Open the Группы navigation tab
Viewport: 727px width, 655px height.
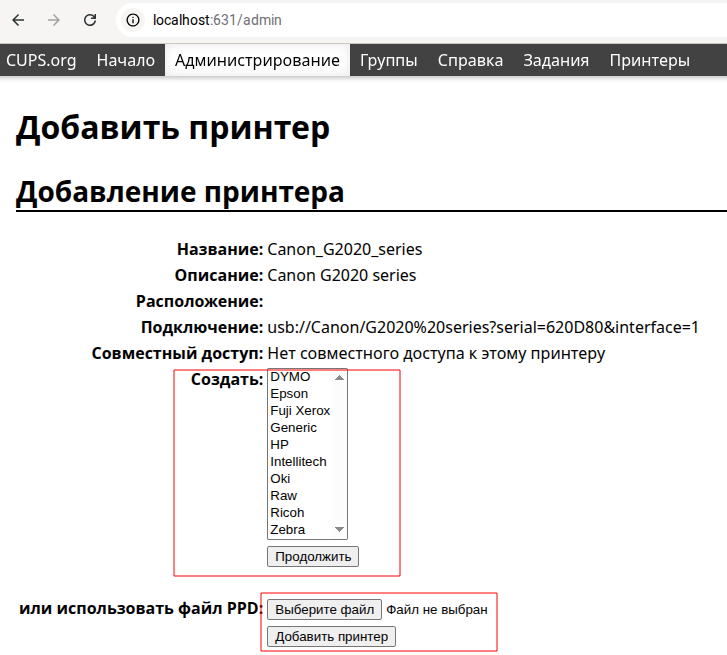[x=389, y=60]
